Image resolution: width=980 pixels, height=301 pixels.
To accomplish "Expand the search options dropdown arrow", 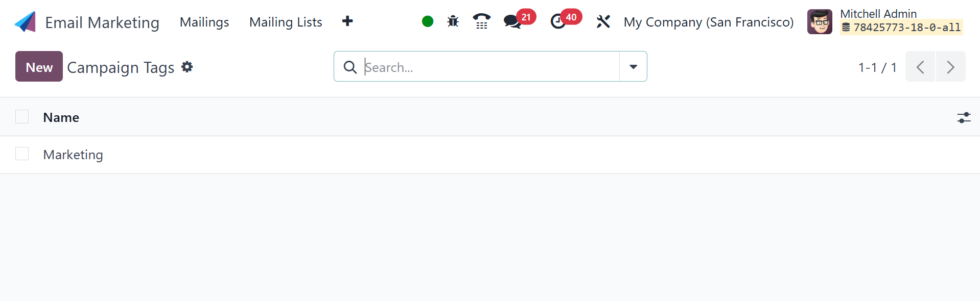I will pyautogui.click(x=633, y=66).
